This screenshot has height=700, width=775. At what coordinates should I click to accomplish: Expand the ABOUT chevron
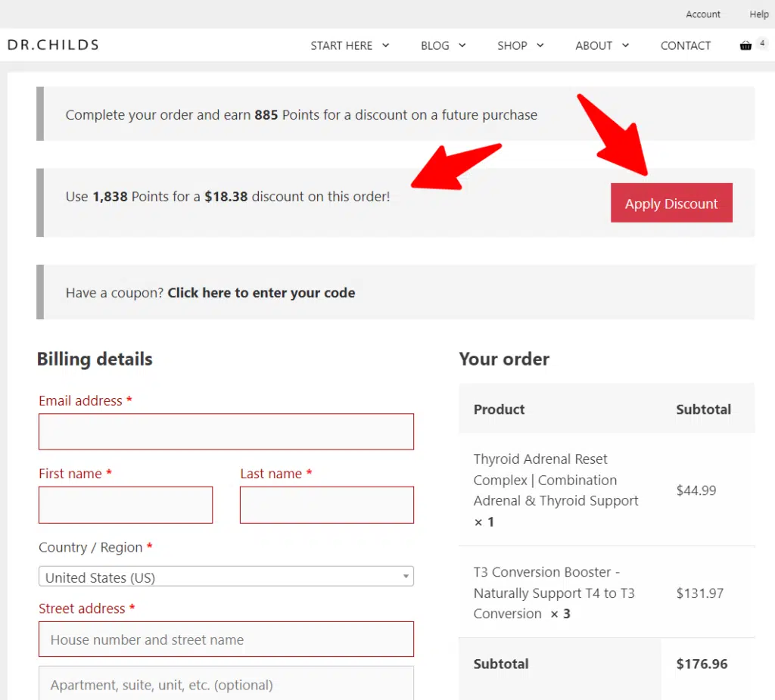point(625,45)
